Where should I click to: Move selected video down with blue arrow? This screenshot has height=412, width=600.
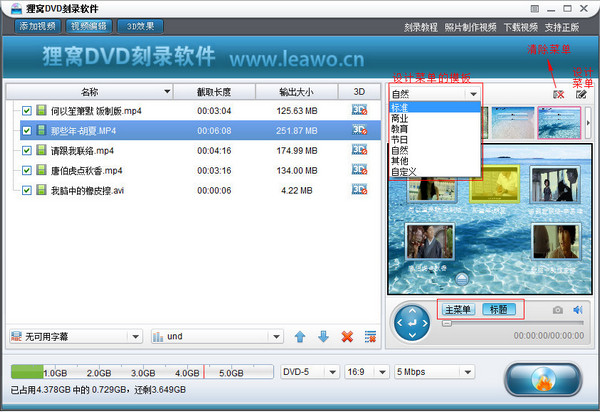[x=323, y=337]
